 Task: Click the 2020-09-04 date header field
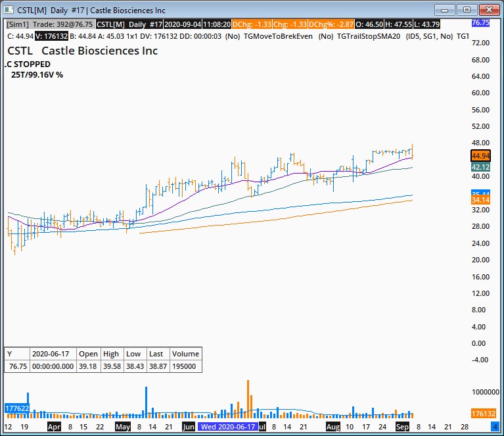pos(183,24)
